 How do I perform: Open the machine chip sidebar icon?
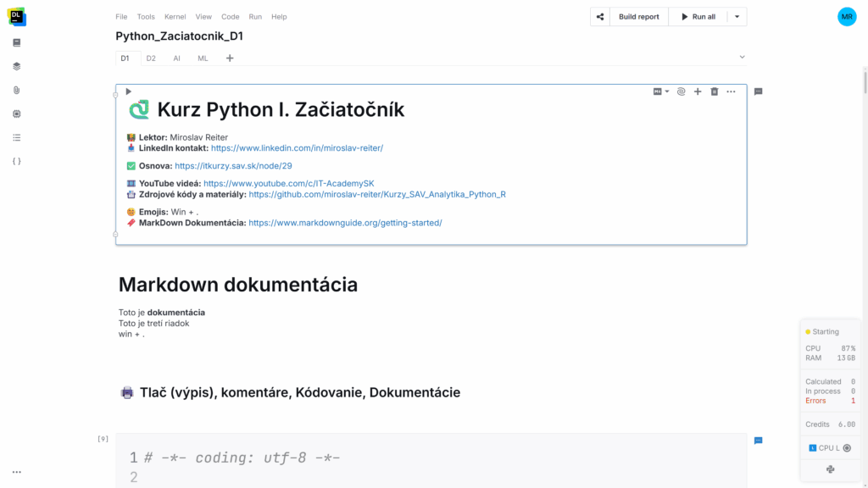(x=17, y=114)
